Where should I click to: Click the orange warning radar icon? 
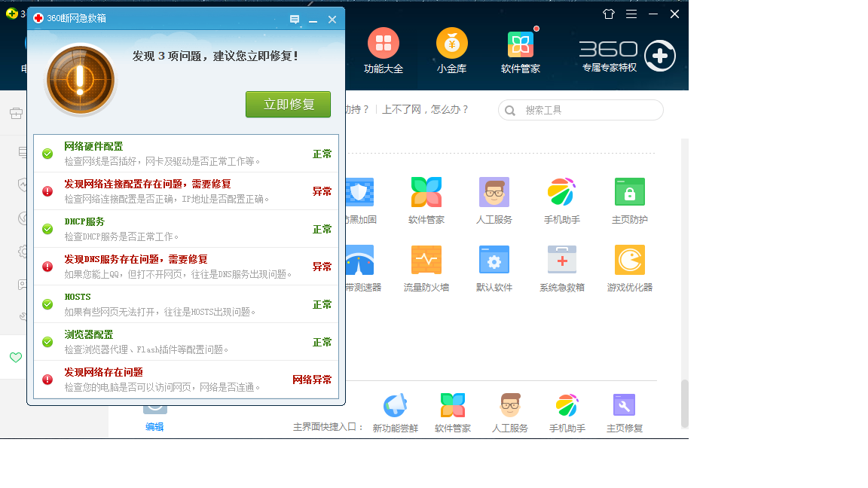pos(81,80)
